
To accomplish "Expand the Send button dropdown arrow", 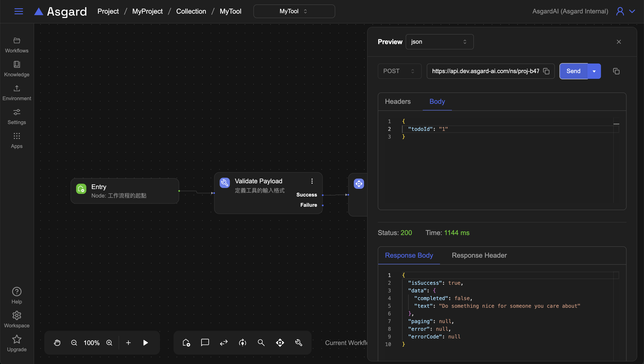I will 594,71.
